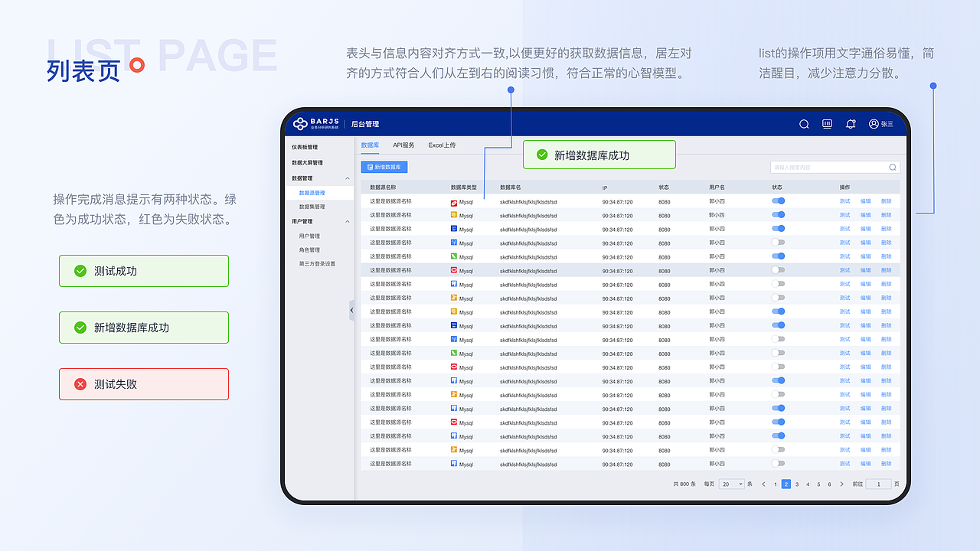Open the 每页 page size dropdown
980x551 pixels.
pyautogui.click(x=731, y=484)
